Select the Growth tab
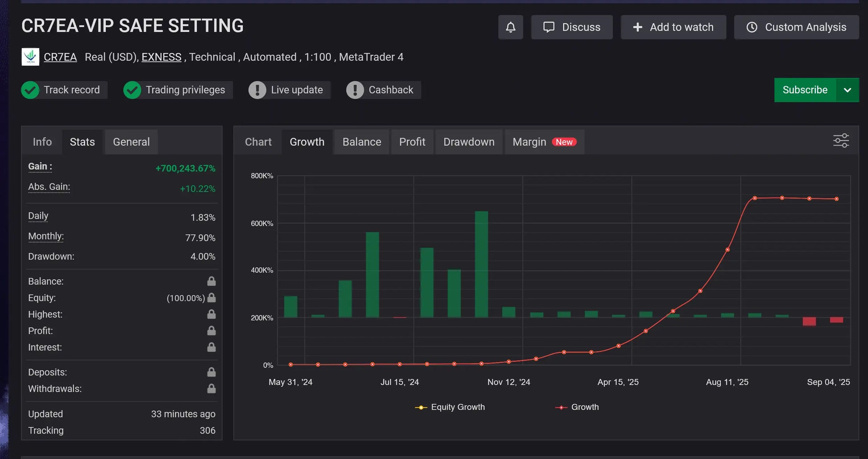The height and width of the screenshot is (459, 868). click(307, 142)
